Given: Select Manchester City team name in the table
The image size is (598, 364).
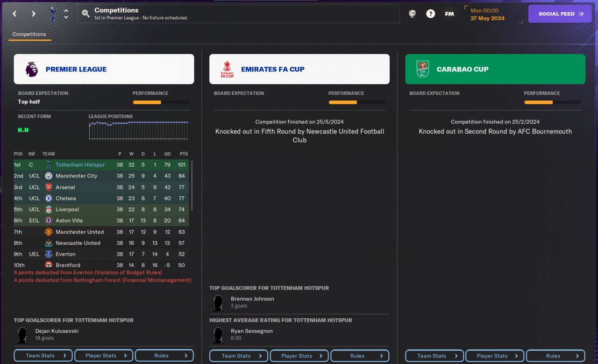Looking at the screenshot, I should click(x=77, y=176).
